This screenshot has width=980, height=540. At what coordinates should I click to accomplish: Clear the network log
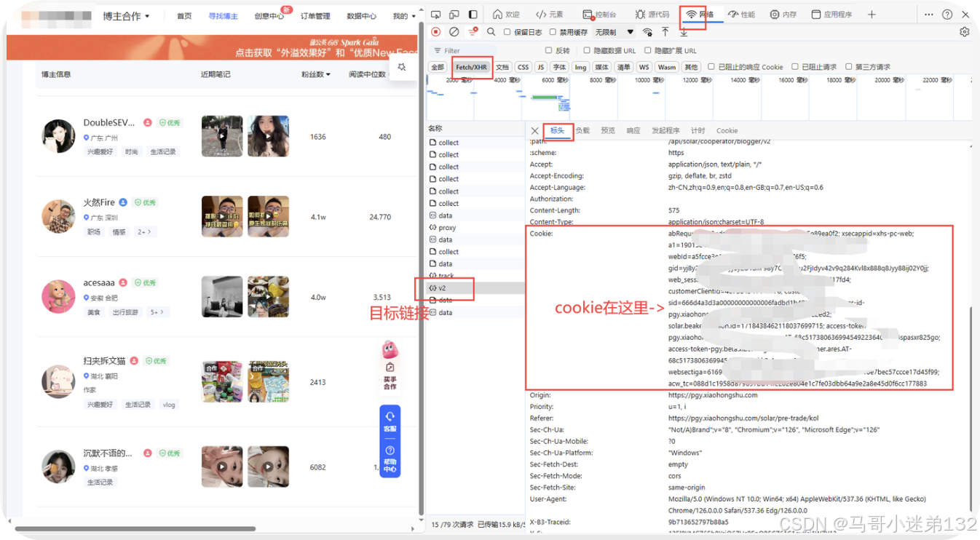click(x=454, y=32)
